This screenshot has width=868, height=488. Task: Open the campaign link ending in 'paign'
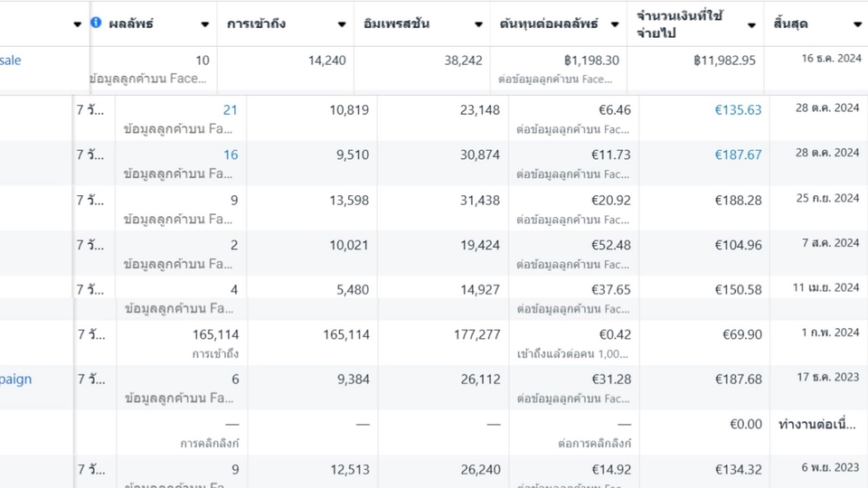pyautogui.click(x=15, y=380)
